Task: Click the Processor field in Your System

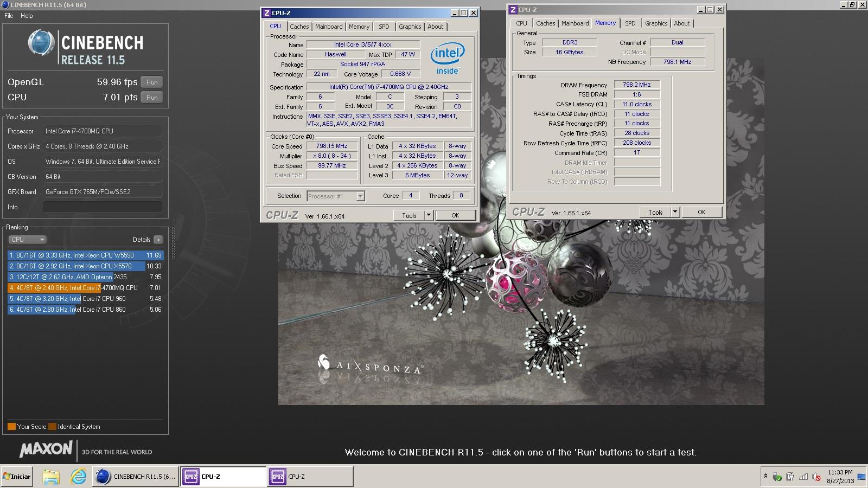Action: 103,131
